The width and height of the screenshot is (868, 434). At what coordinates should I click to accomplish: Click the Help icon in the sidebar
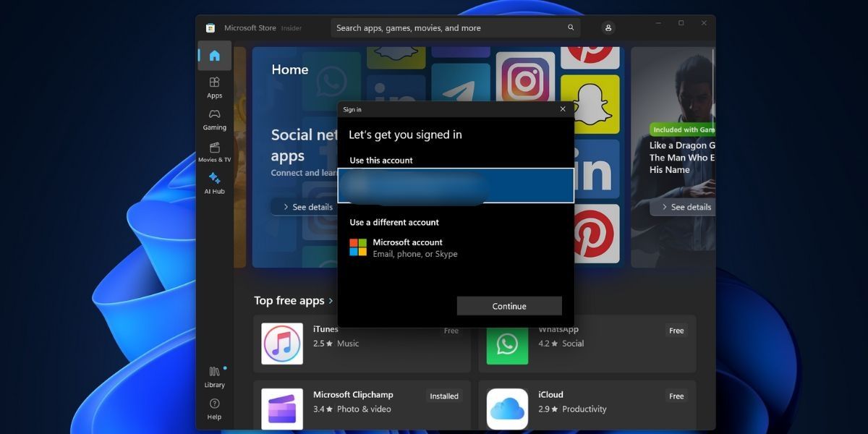(x=214, y=408)
